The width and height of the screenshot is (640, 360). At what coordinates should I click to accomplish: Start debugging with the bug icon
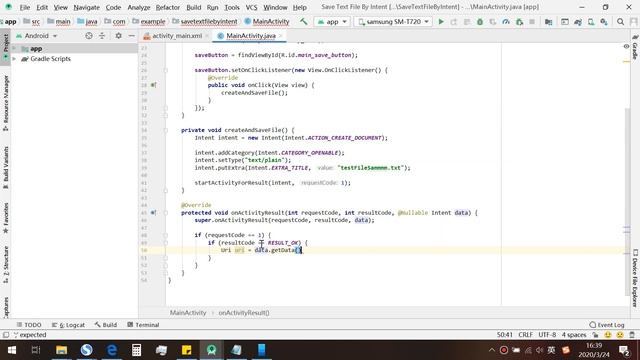480,22
